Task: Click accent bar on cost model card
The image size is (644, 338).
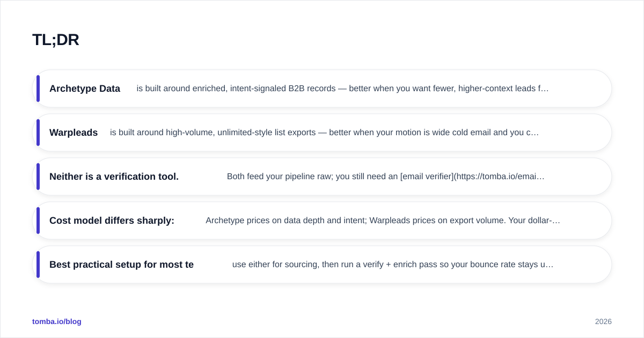Action: [x=38, y=221]
